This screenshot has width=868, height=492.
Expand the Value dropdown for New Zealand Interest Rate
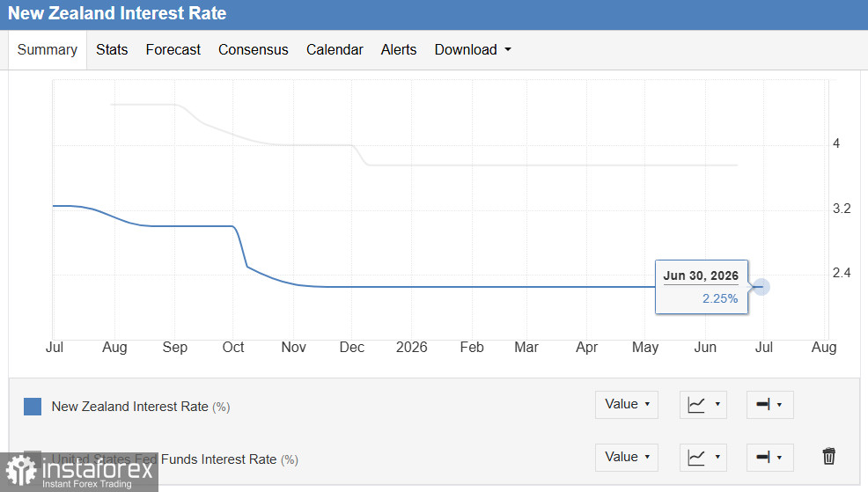click(627, 405)
